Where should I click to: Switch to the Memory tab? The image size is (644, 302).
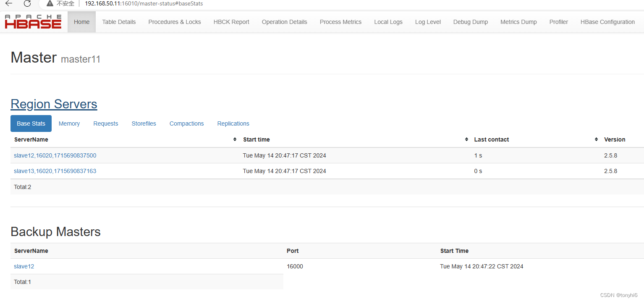[x=69, y=123]
